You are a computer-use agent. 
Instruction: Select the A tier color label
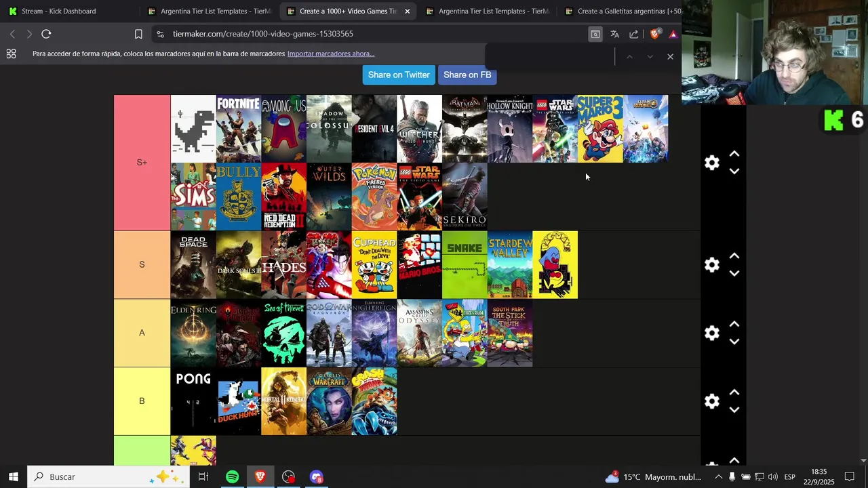[142, 333]
